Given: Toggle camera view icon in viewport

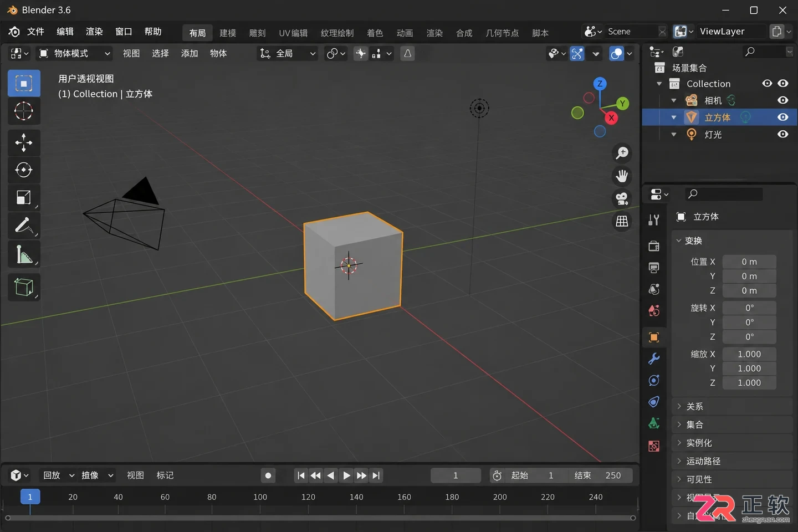Looking at the screenshot, I should pyautogui.click(x=622, y=198).
